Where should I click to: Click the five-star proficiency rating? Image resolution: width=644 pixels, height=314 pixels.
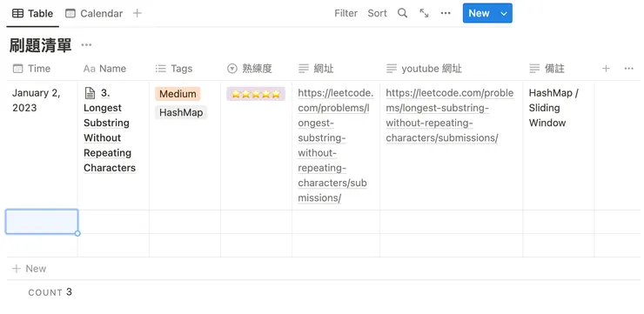pos(256,94)
